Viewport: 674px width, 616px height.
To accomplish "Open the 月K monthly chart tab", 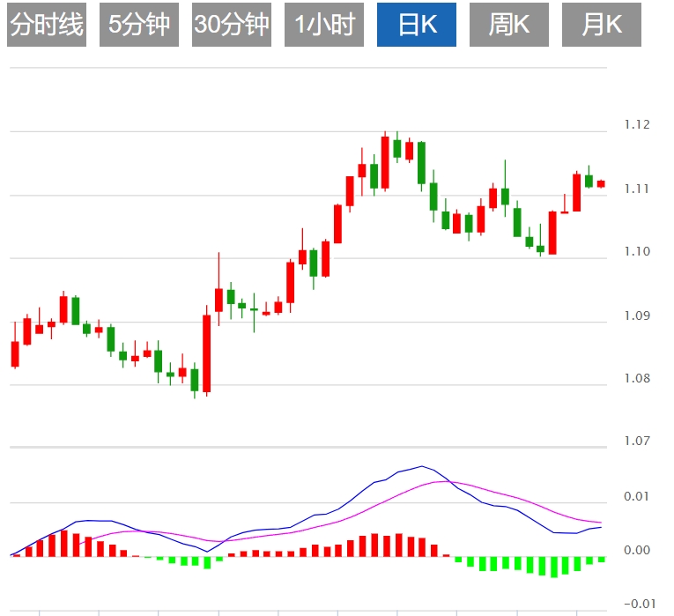I will [x=602, y=25].
